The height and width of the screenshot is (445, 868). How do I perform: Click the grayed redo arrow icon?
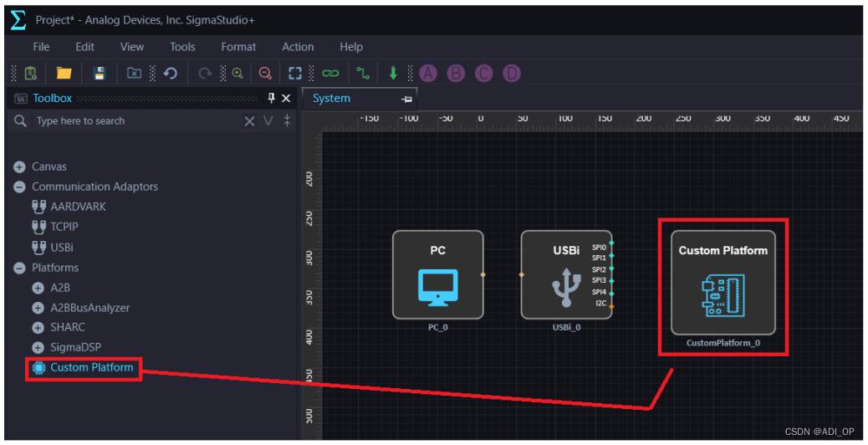point(205,73)
